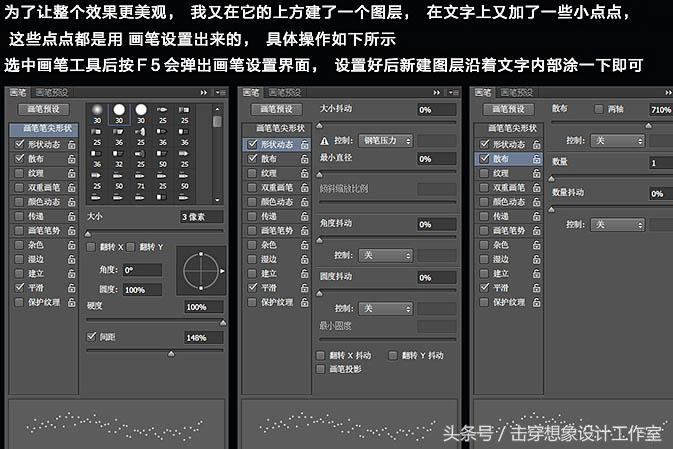This screenshot has height=449, width=673.
Task: Click lock icon beside 形状动态 in 数量抖动 panel
Action: click(x=537, y=145)
